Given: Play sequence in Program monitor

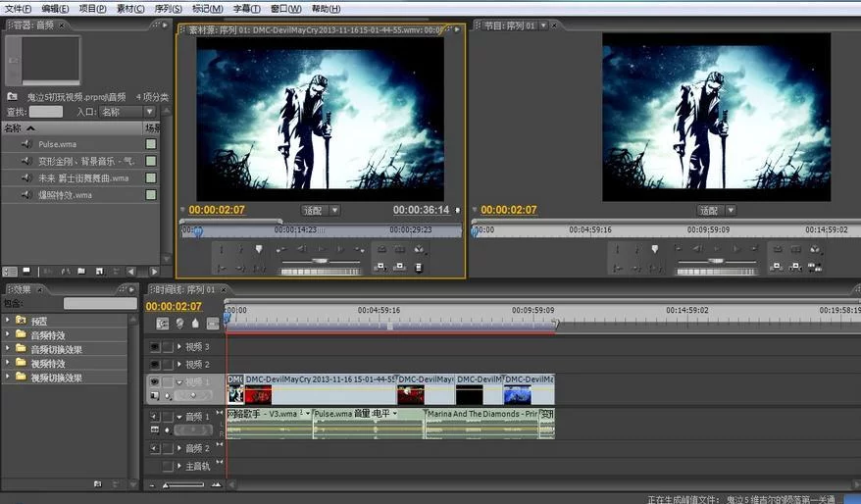Looking at the screenshot, I should click(x=717, y=250).
